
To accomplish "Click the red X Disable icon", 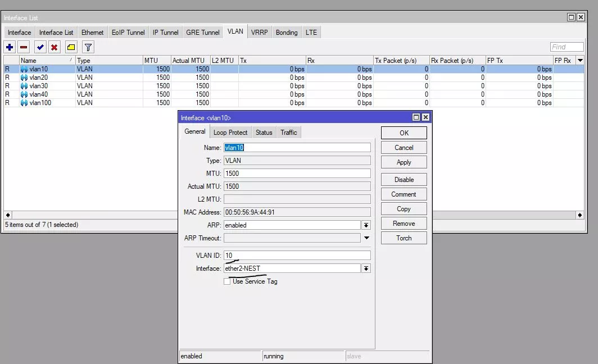I will point(54,47).
